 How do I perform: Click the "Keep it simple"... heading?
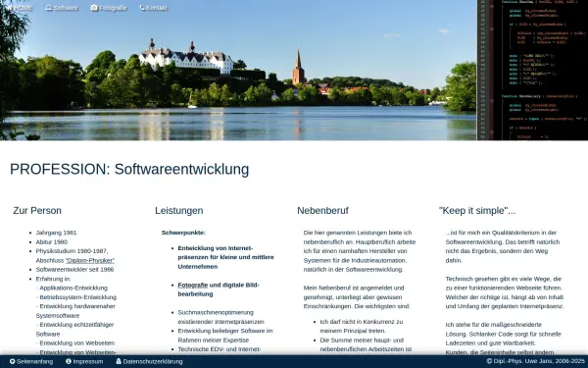click(477, 211)
